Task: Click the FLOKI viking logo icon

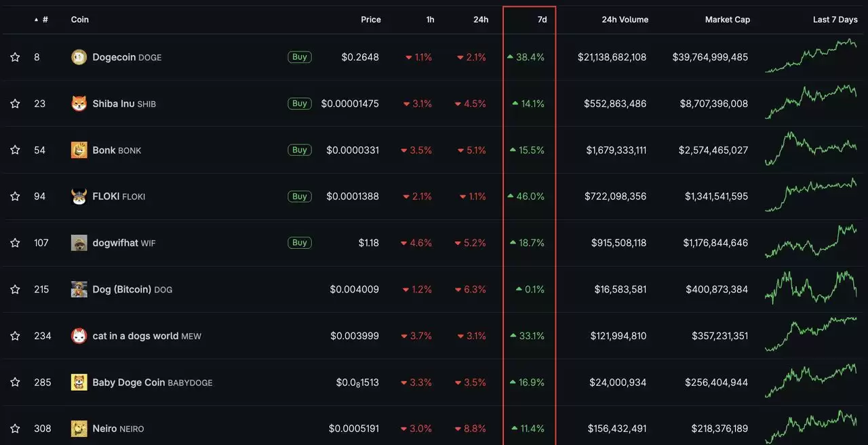Action: (79, 197)
